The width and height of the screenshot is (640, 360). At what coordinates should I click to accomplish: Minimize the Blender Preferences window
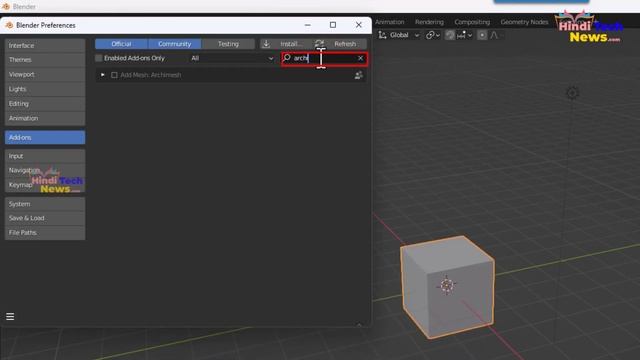tap(307, 25)
